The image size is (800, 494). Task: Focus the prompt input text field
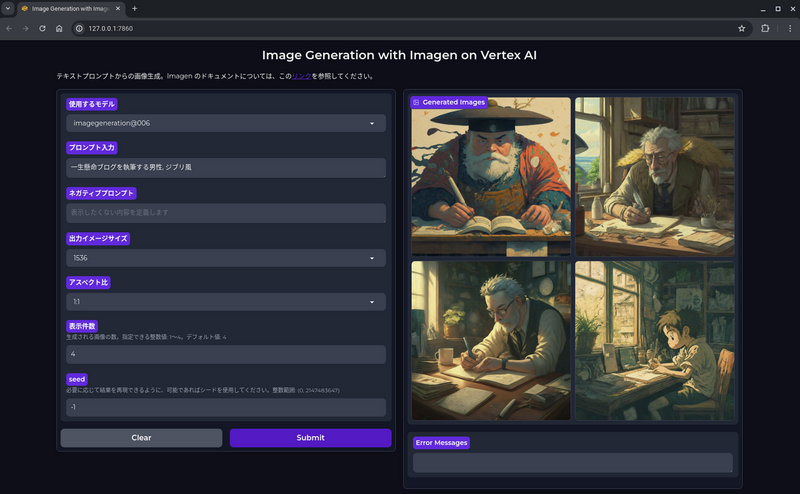[x=226, y=167]
